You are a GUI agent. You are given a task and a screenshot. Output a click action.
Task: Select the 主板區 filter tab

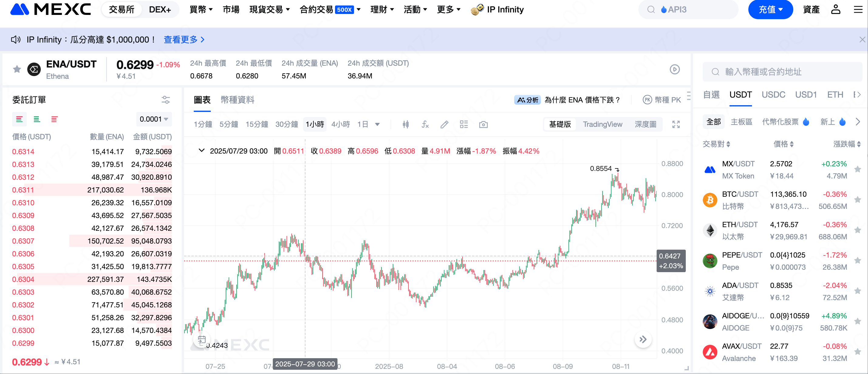741,122
